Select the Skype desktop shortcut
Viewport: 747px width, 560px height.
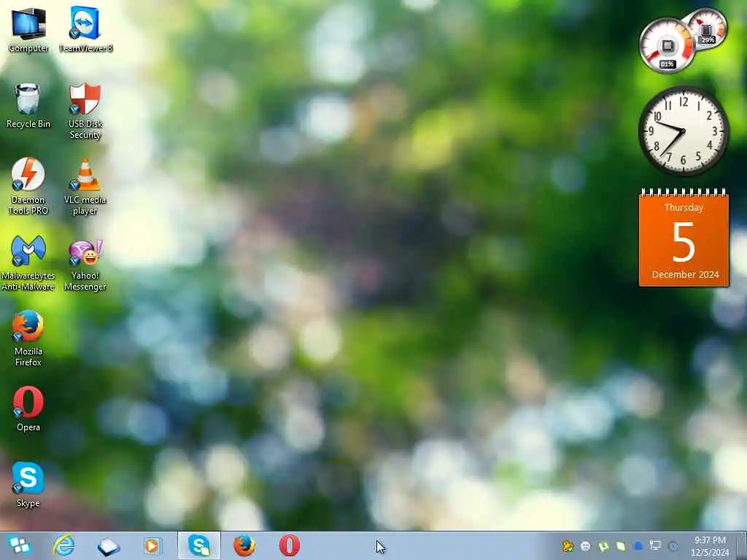[28, 484]
